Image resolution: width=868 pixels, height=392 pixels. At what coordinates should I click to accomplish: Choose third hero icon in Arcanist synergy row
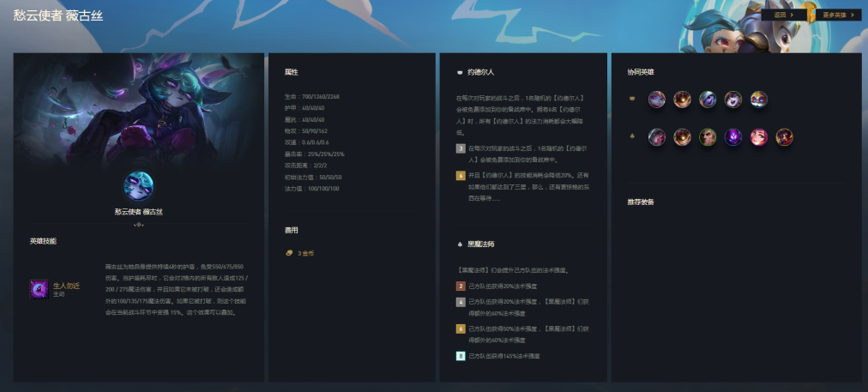tap(708, 136)
